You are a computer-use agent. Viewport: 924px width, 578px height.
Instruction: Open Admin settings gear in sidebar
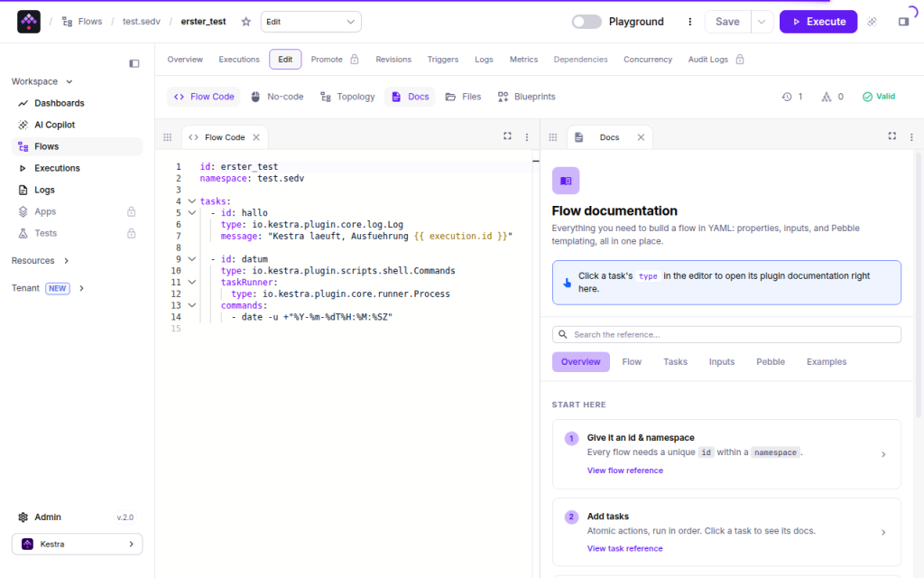[x=23, y=517]
